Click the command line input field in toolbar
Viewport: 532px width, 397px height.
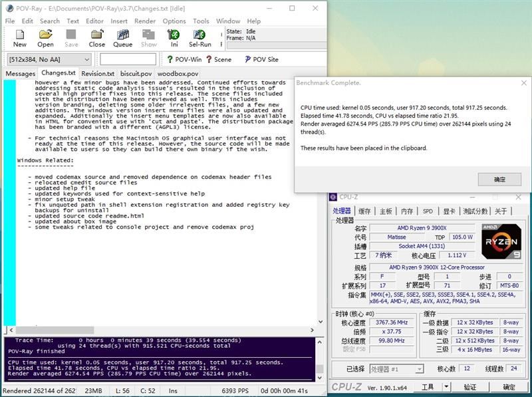[128, 59]
